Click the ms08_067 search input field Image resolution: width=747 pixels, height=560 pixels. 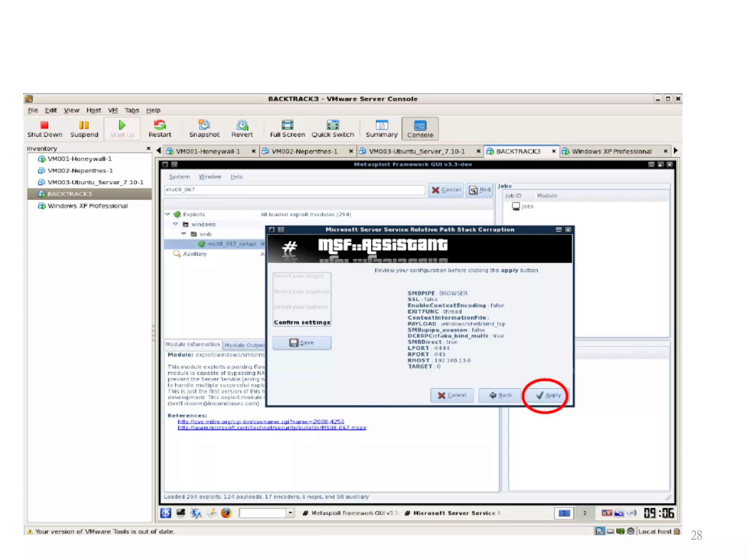(294, 190)
